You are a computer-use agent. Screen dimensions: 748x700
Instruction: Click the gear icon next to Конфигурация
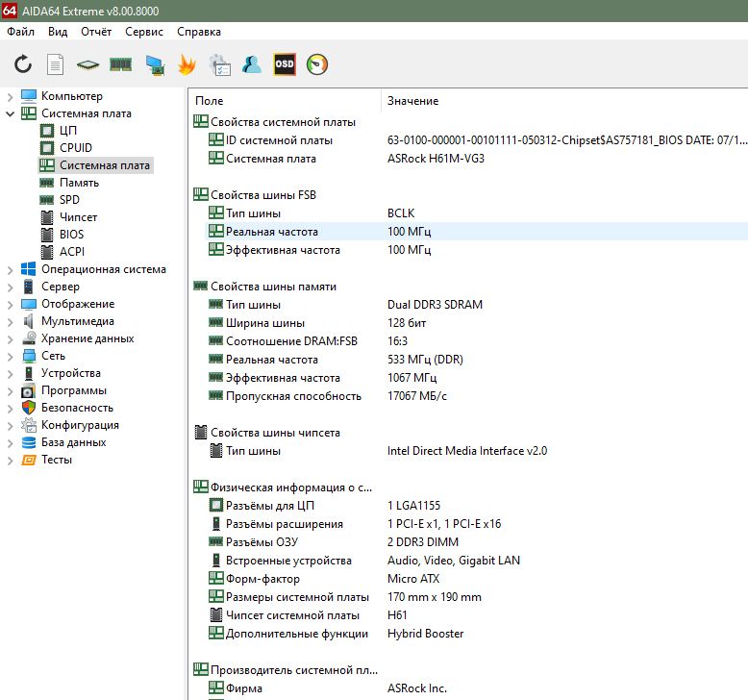(29, 425)
